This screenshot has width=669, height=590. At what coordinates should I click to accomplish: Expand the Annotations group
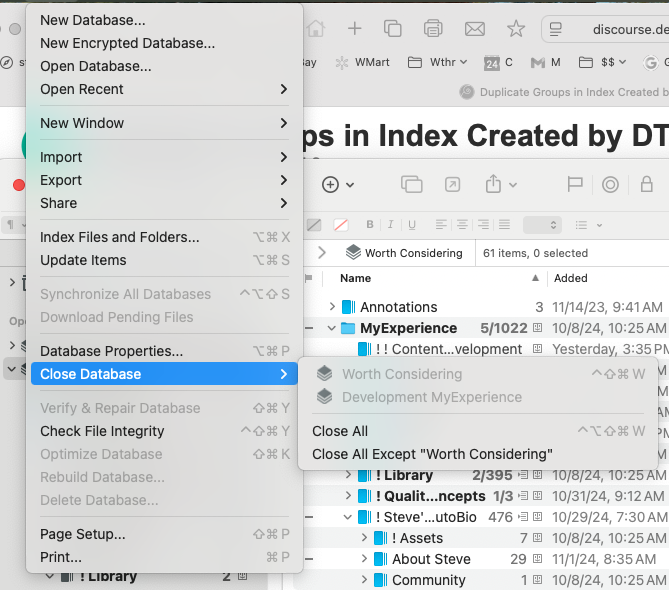[332, 307]
